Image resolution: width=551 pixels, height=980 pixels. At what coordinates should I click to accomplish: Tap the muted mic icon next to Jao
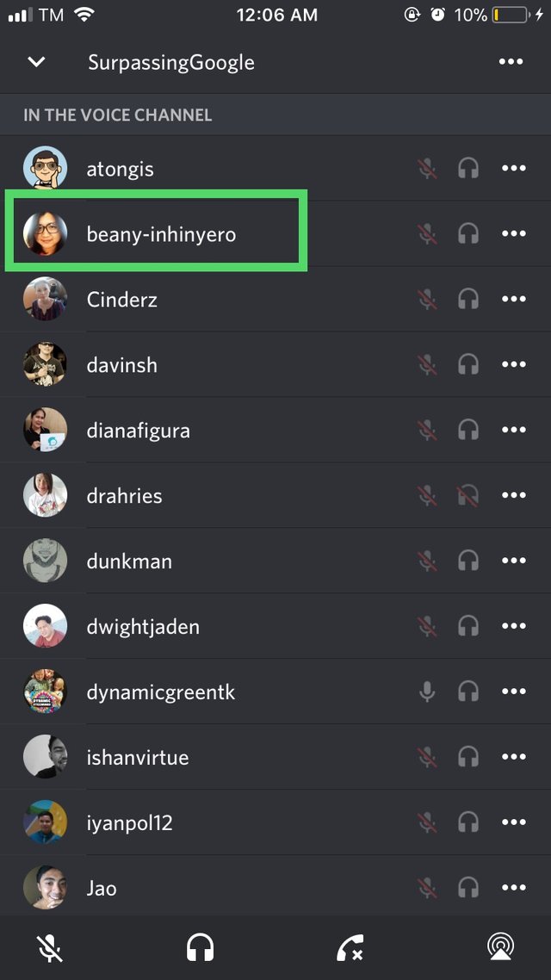pos(427,888)
